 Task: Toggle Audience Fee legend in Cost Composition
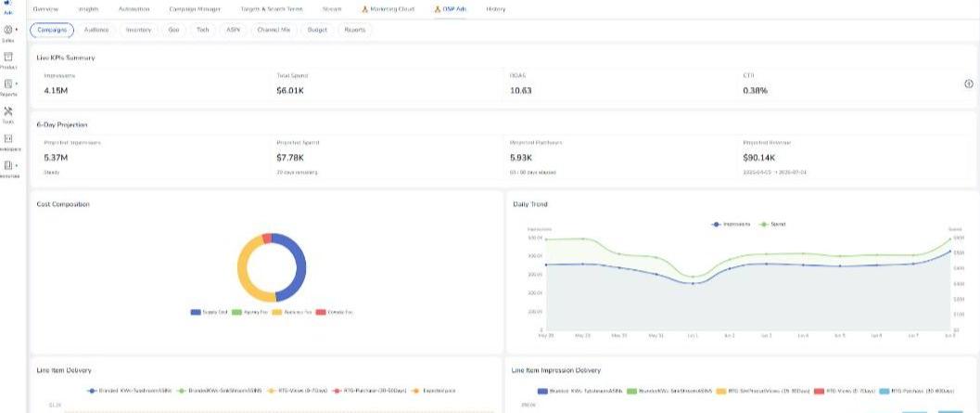pyautogui.click(x=292, y=312)
